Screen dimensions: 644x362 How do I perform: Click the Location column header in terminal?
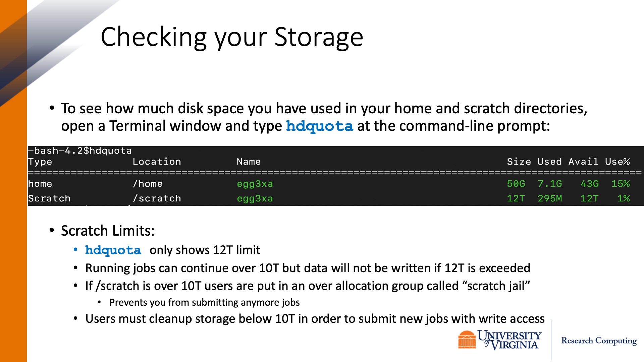pos(157,162)
